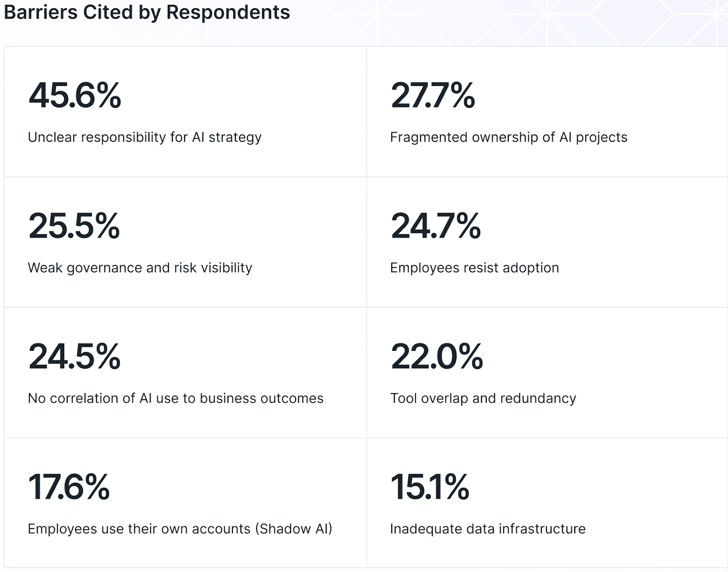Click the word "Barriers" in the heading
This screenshot has height=572, width=728.
click(40, 12)
